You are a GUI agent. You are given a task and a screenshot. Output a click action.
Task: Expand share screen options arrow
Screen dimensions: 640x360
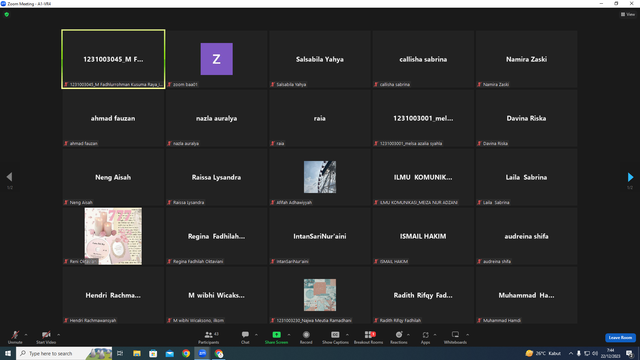coord(289,335)
